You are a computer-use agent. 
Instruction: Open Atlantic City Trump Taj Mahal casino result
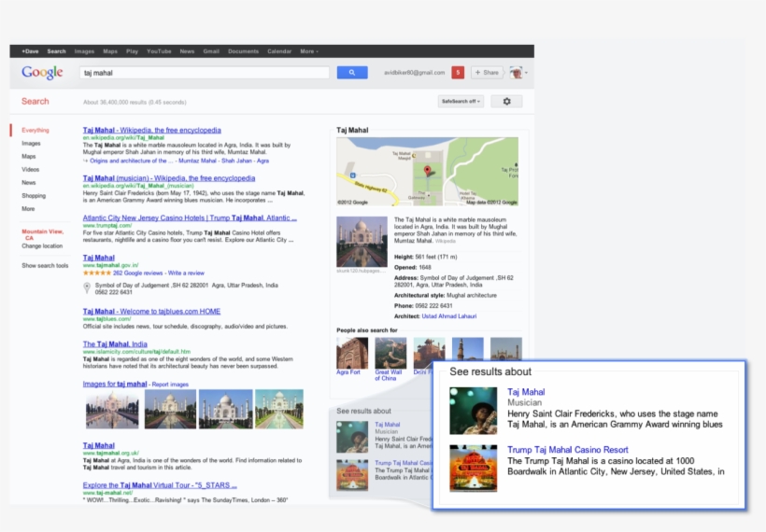[x=190, y=218]
